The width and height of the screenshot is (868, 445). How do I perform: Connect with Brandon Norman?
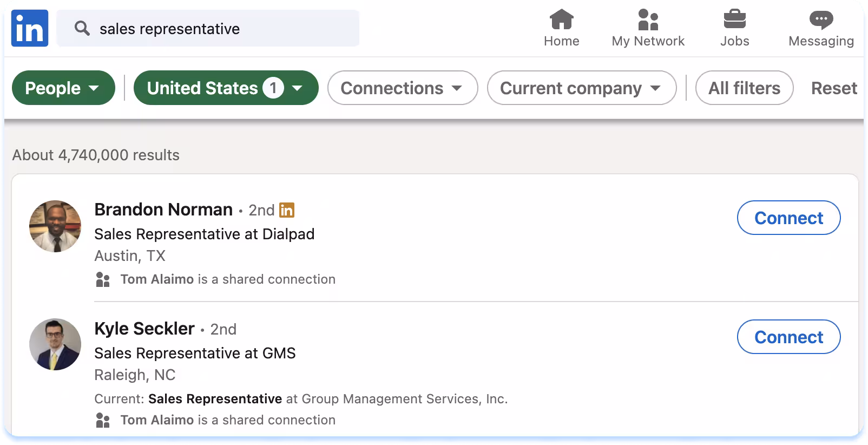point(788,218)
